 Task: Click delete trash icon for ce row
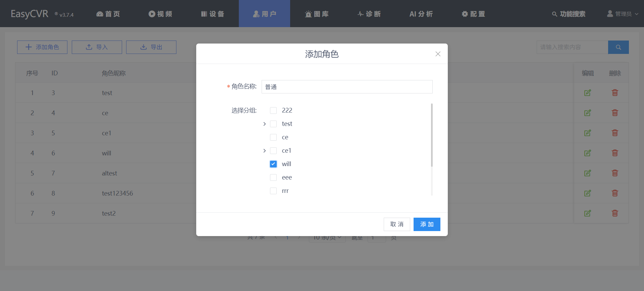click(615, 113)
